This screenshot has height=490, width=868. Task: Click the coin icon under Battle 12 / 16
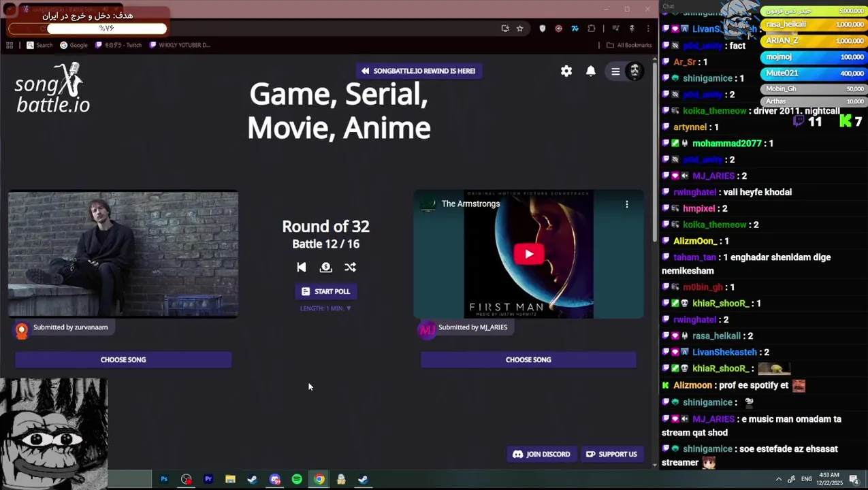pyautogui.click(x=325, y=267)
